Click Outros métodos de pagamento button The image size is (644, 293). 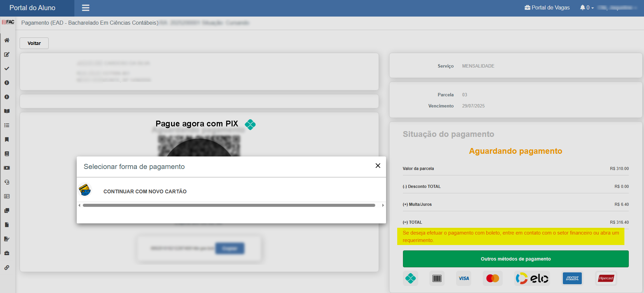coord(516,259)
